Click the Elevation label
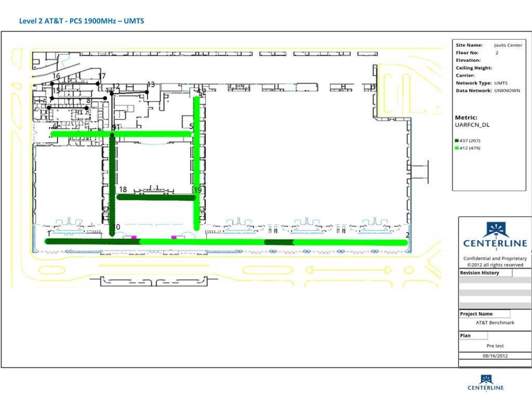Viewport: 532px width, 399px height. (x=468, y=60)
